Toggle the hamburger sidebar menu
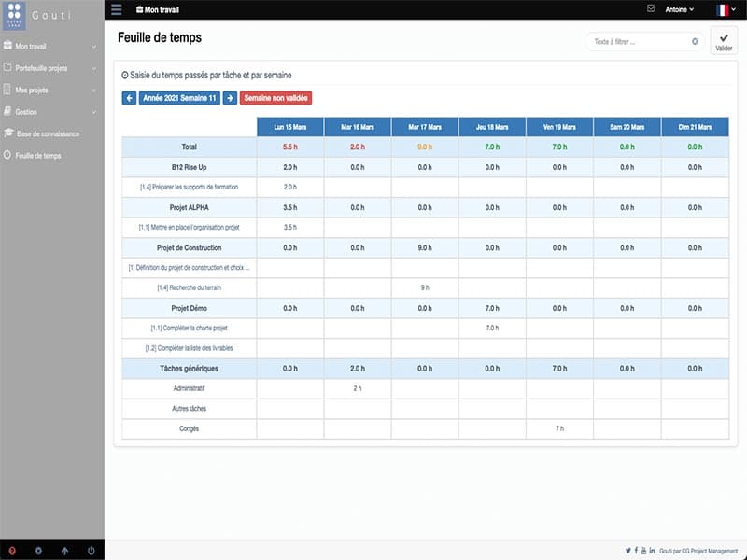747x560 pixels. 116,9
